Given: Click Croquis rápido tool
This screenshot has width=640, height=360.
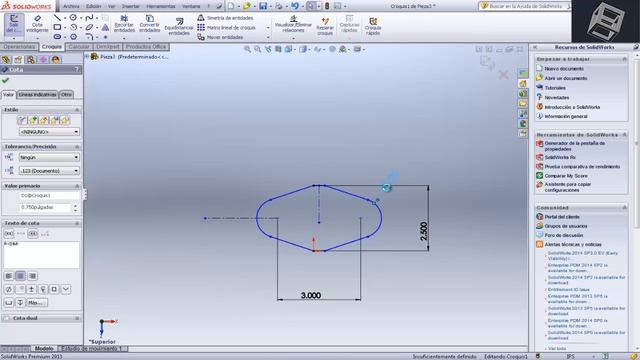Looking at the screenshot, I should tap(373, 26).
